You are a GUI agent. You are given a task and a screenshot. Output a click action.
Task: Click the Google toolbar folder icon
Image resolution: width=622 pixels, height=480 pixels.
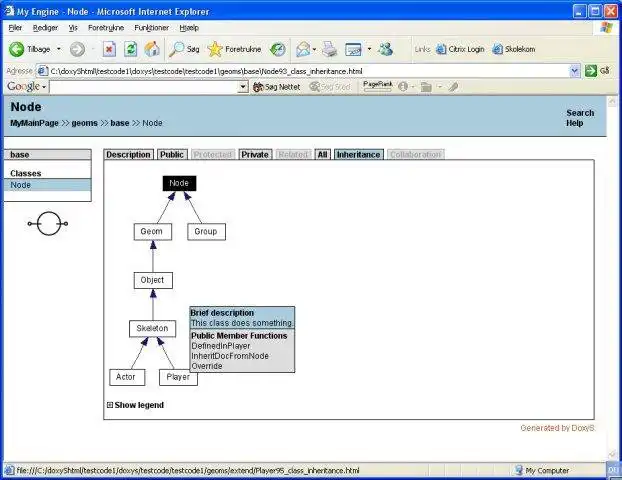(x=426, y=86)
